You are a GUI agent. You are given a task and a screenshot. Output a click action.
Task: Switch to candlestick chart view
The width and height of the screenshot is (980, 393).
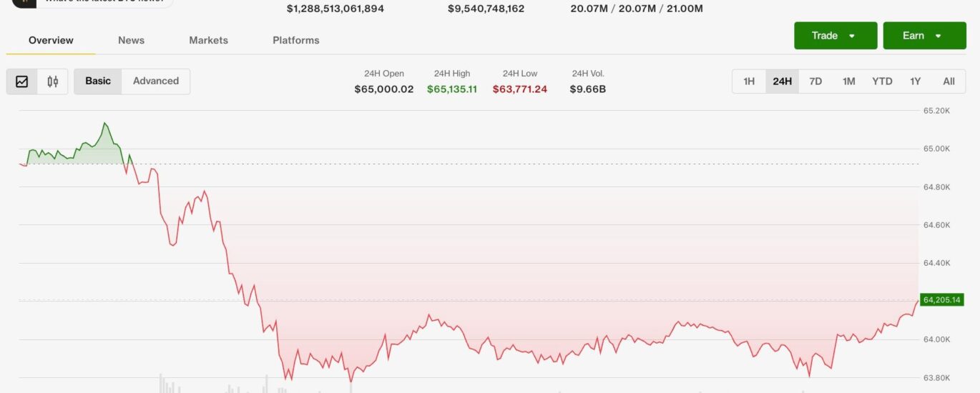(x=52, y=81)
